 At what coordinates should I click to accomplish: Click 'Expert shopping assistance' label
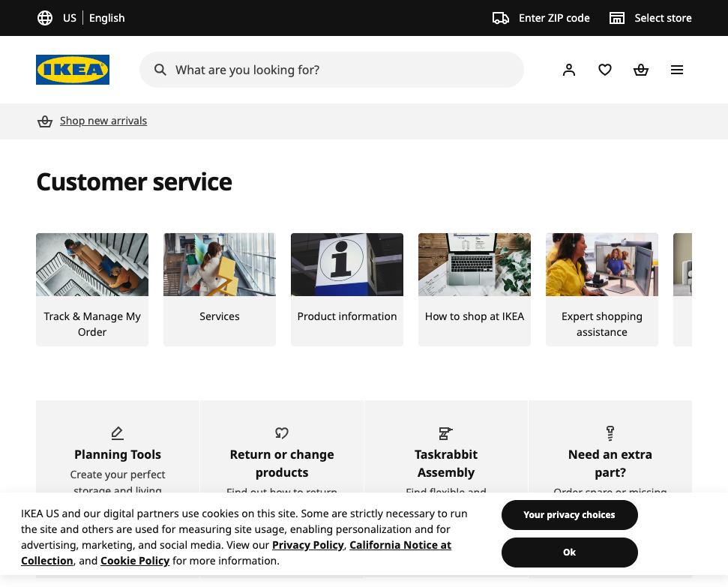coord(602,324)
